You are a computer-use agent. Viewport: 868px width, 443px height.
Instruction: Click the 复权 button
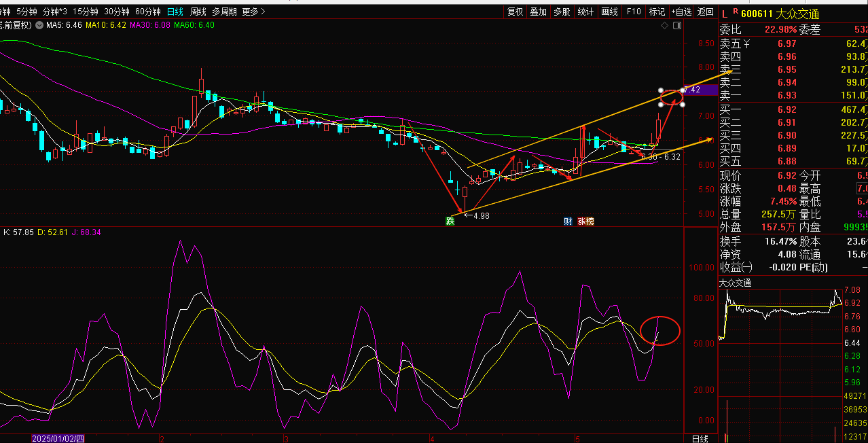click(x=516, y=12)
